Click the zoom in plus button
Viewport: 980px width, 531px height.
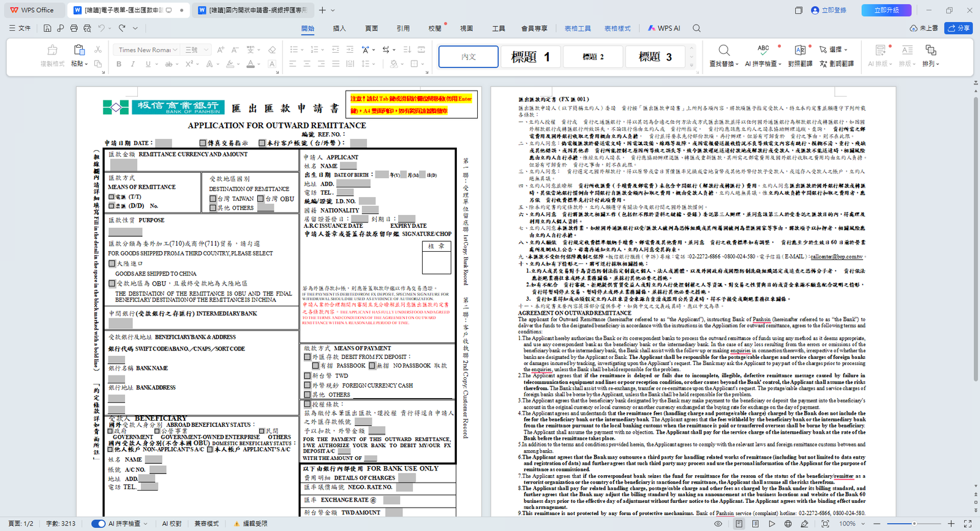point(951,524)
